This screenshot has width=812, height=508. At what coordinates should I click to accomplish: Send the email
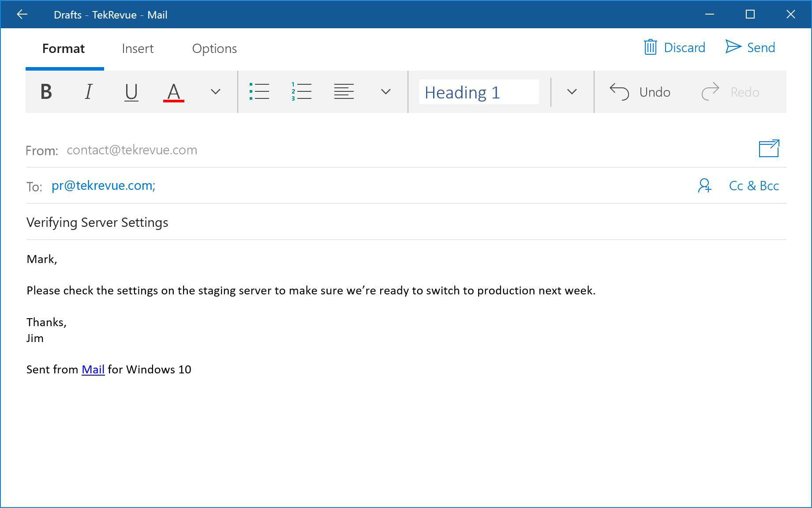[750, 47]
